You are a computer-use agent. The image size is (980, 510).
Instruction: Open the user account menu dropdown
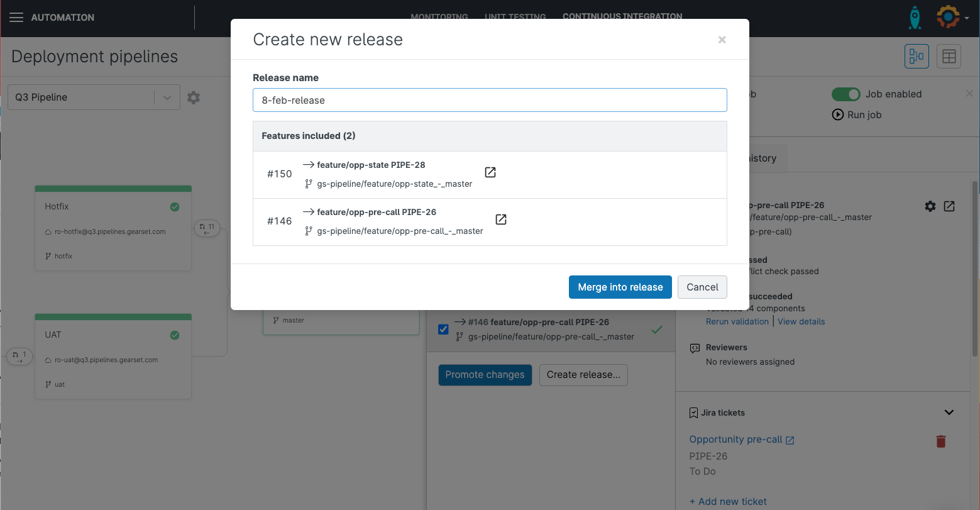click(x=952, y=18)
